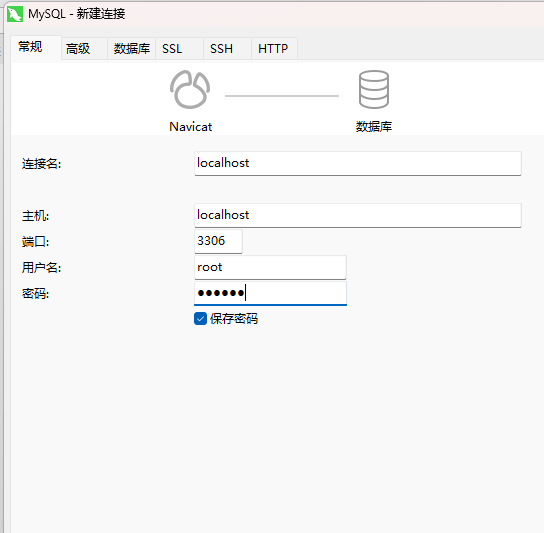
Task: Click the window title MySQL - 新建连接
Action: 76,14
